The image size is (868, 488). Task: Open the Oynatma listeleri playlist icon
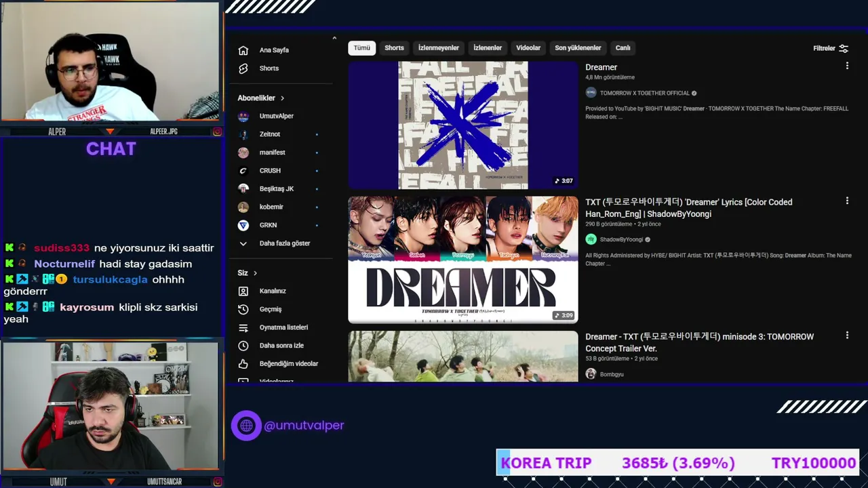click(243, 327)
